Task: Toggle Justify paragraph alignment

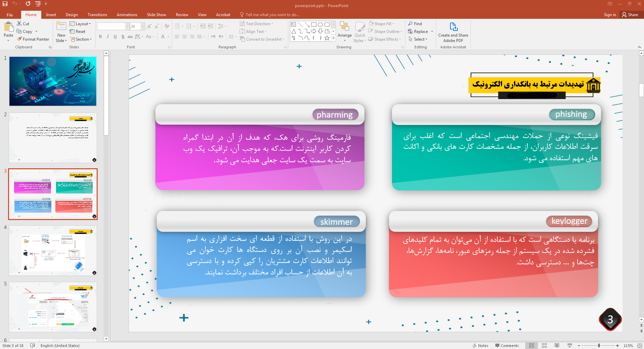Action: tap(199, 37)
